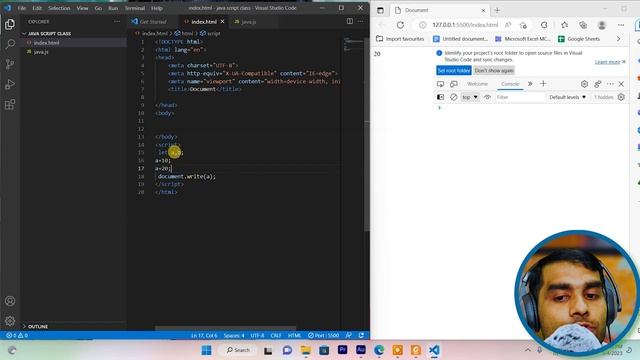Image resolution: width=640 pixels, height=360 pixels.
Task: Show more favourites bar items chevron
Action: coord(618,39)
